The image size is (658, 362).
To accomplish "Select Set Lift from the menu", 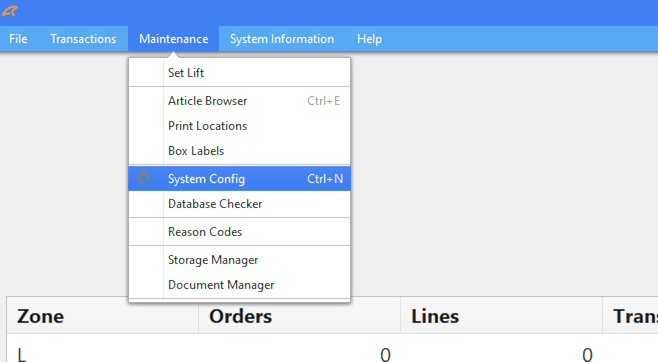I will pyautogui.click(x=239, y=73).
